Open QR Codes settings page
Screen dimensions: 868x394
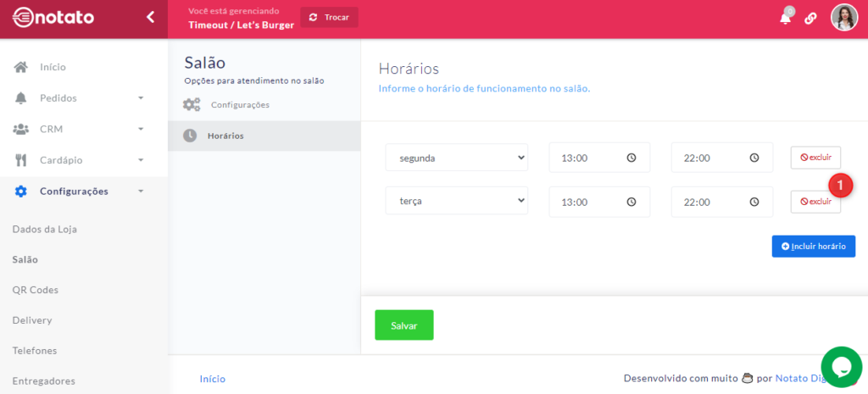coord(35,290)
